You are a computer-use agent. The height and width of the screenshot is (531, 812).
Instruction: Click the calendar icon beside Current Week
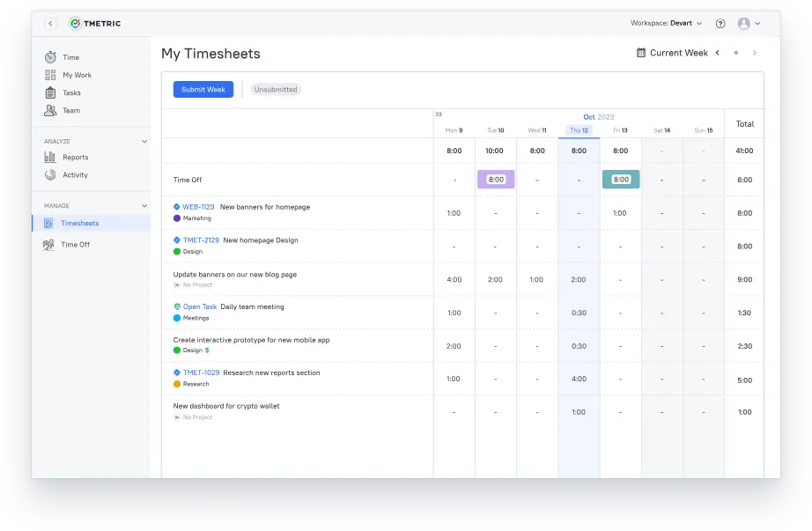coord(641,53)
